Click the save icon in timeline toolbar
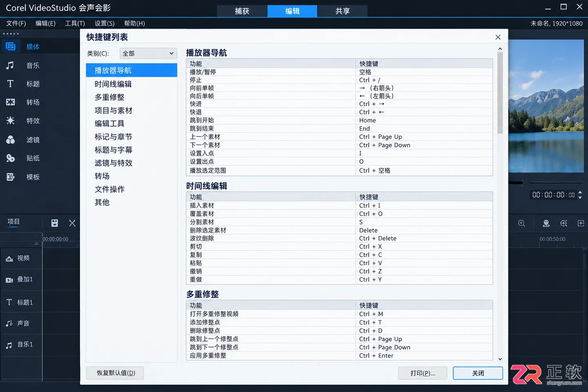This screenshot has width=588, height=392. click(x=54, y=223)
